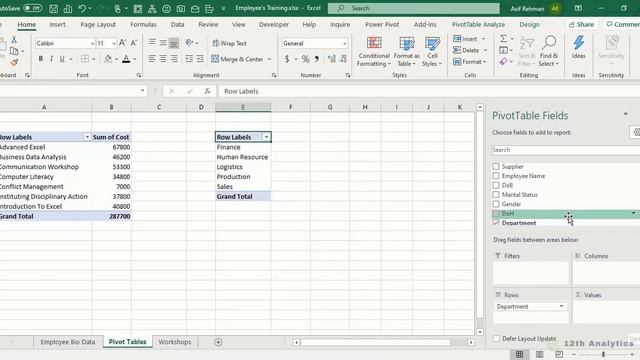The height and width of the screenshot is (360, 640).
Task: Open the font name Calibri dropdown
Action: click(92, 43)
